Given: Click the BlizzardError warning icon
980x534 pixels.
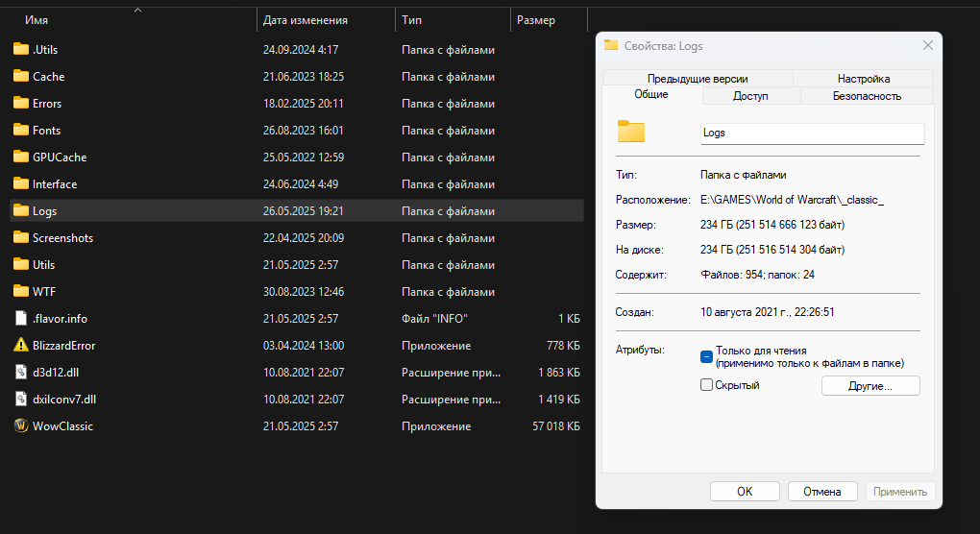Looking at the screenshot, I should (20, 346).
